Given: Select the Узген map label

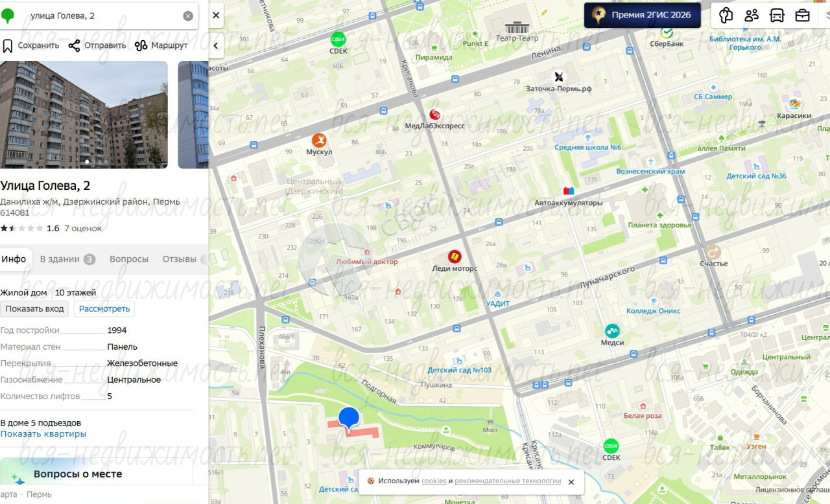Looking at the screenshot, I should point(756,446).
